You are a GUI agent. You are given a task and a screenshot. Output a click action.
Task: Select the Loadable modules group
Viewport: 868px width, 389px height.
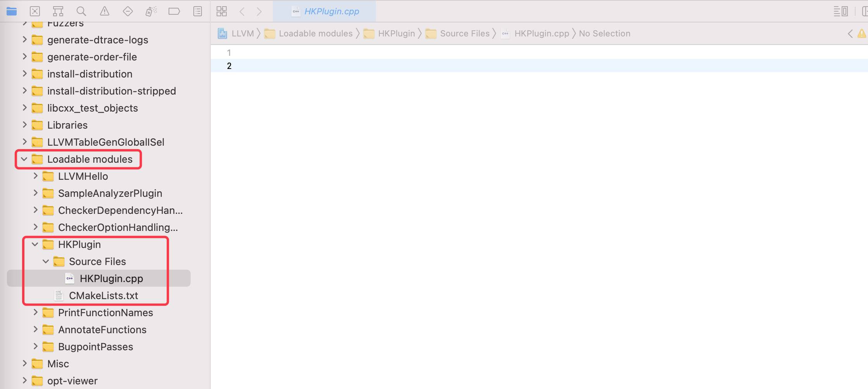coord(90,159)
